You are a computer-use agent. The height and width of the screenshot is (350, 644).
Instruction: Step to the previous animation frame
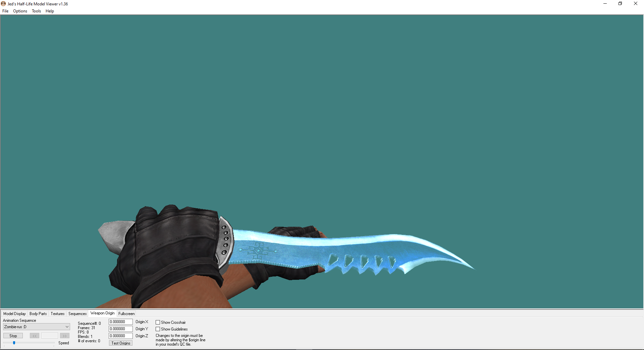35,336
